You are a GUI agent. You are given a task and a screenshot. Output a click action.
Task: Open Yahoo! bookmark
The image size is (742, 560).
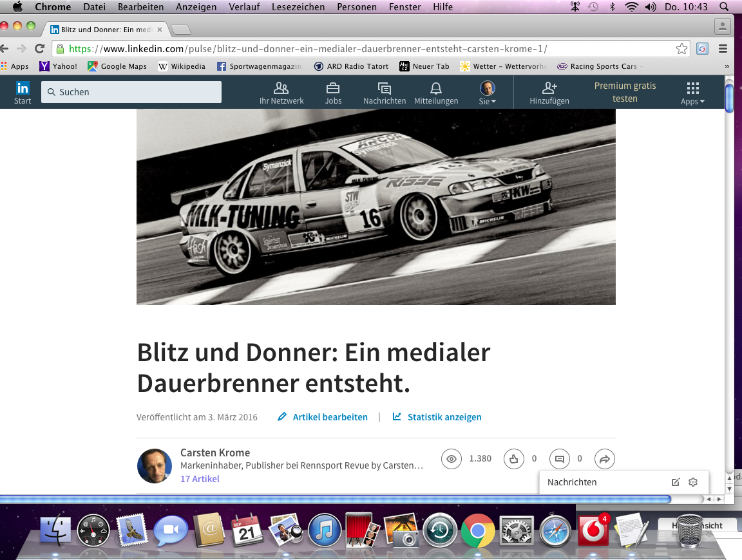point(58,66)
